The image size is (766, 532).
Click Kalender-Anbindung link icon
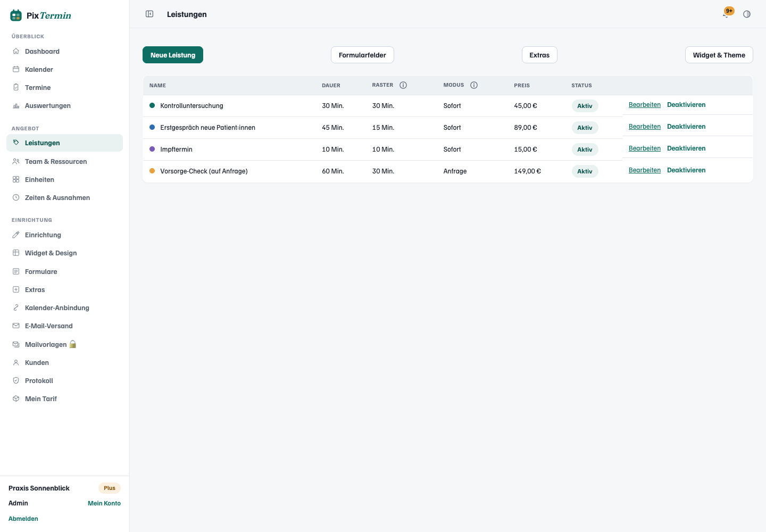pyautogui.click(x=16, y=308)
